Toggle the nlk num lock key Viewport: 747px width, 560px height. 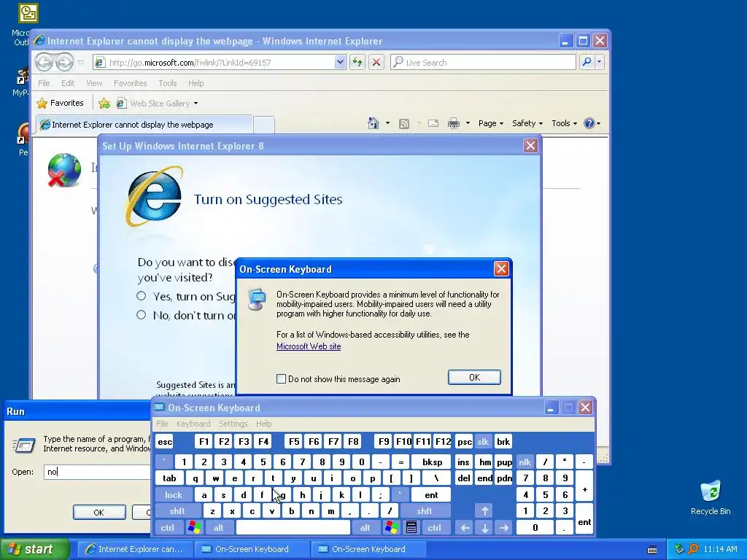[525, 462]
